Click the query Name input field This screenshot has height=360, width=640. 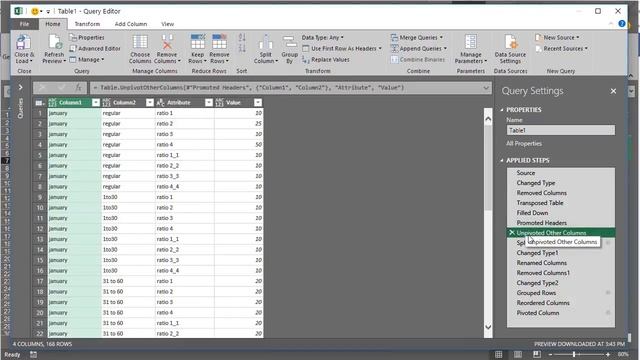pyautogui.click(x=561, y=130)
